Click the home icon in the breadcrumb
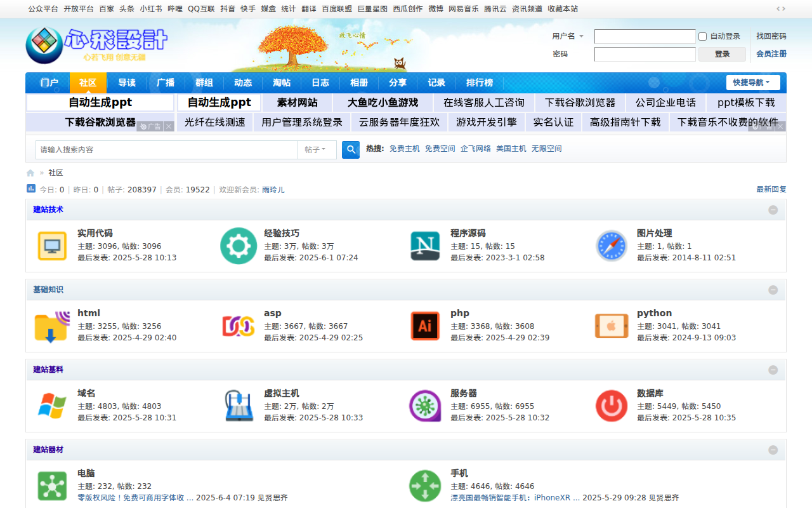Viewport: 812px width, 508px height. pos(29,172)
